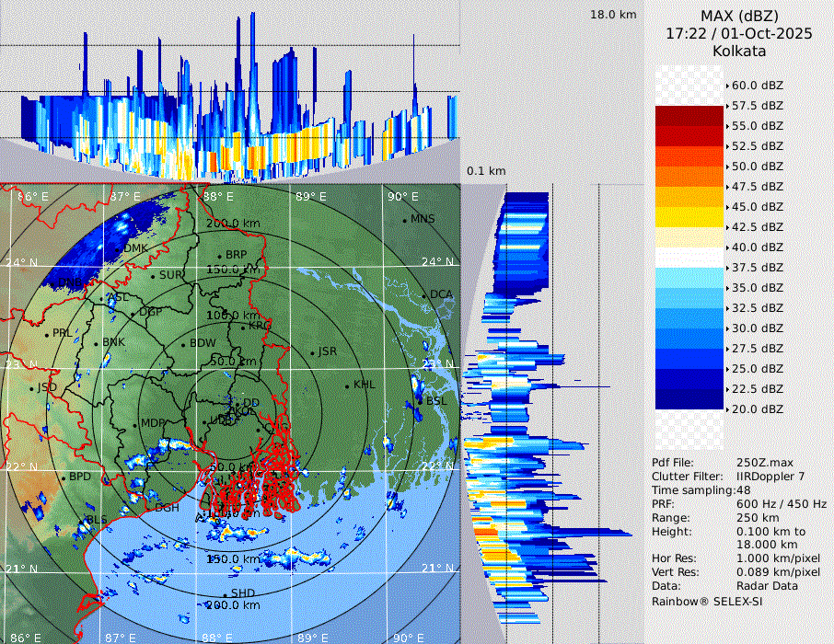This screenshot has height=644, width=834.
Task: Select the JSR station point
Action: click(x=312, y=352)
